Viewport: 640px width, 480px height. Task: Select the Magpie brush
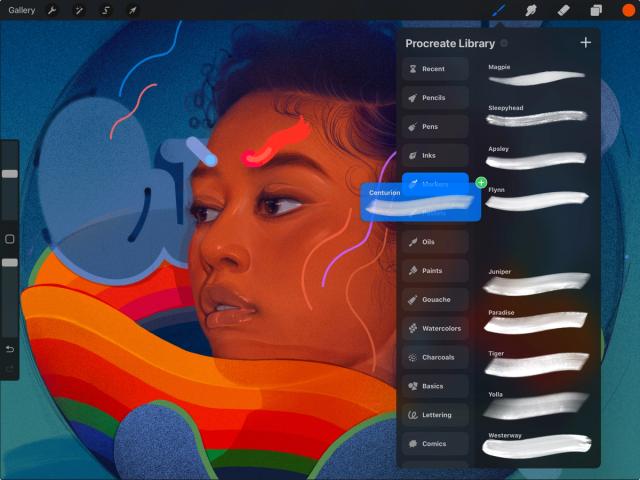(537, 75)
